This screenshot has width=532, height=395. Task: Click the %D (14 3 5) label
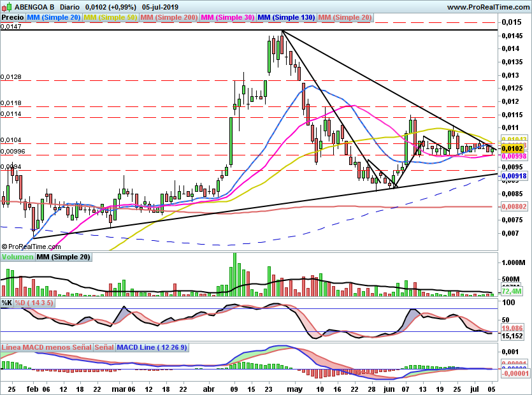tap(34, 303)
